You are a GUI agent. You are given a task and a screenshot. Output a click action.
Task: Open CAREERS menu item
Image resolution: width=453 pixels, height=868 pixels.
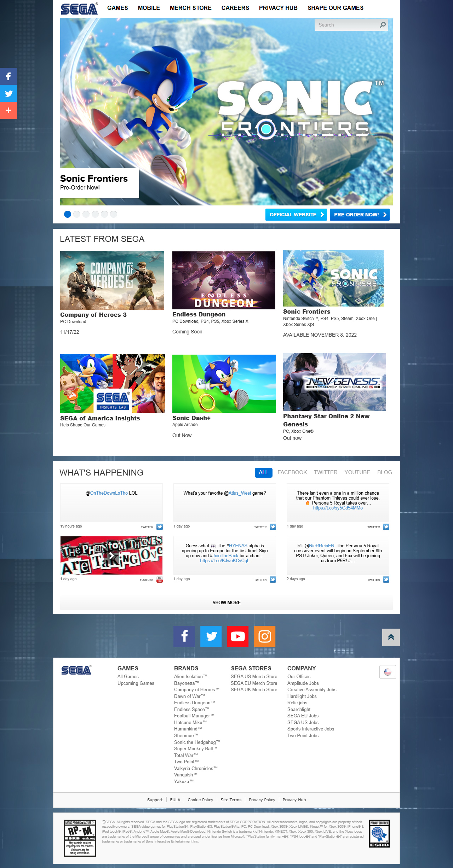(x=235, y=8)
